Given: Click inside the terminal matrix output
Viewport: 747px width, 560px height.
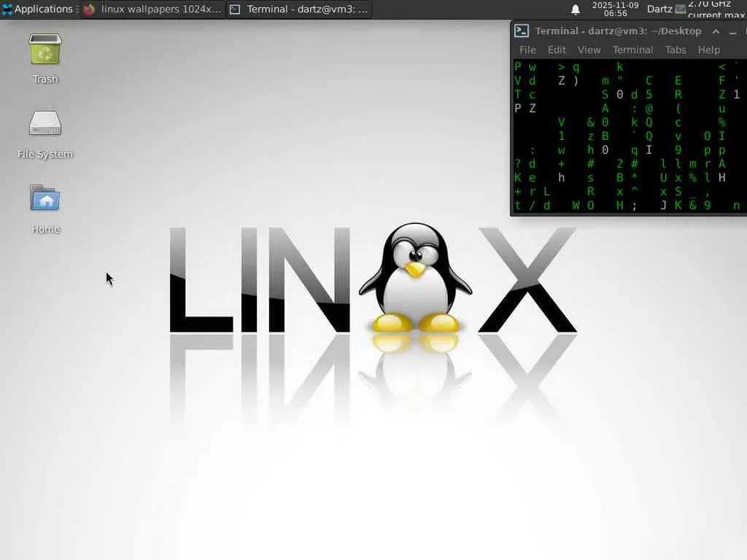Looking at the screenshot, I should pos(629,136).
